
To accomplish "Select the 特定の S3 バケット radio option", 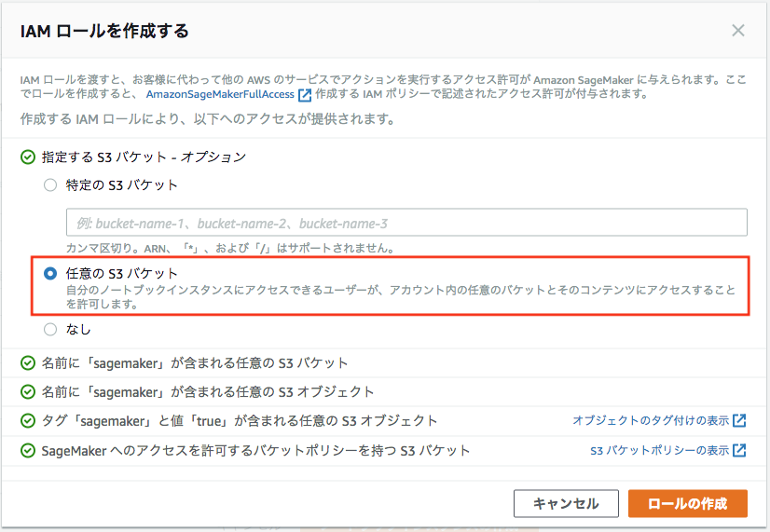I will (50, 185).
